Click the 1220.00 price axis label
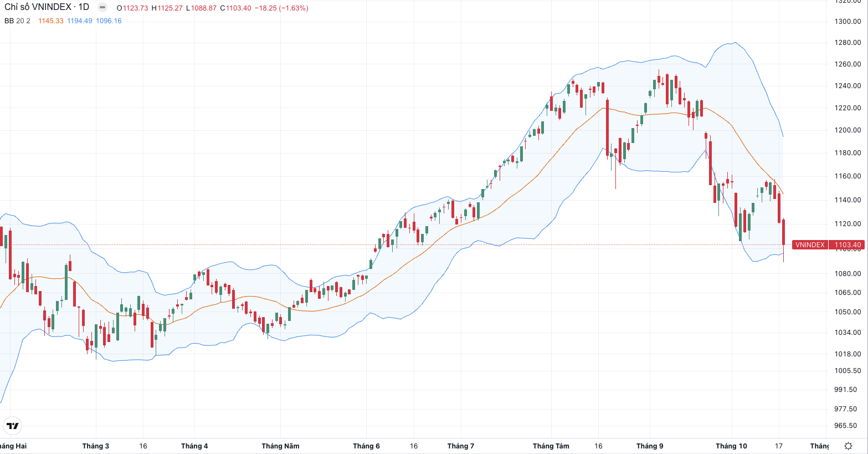 (x=848, y=108)
